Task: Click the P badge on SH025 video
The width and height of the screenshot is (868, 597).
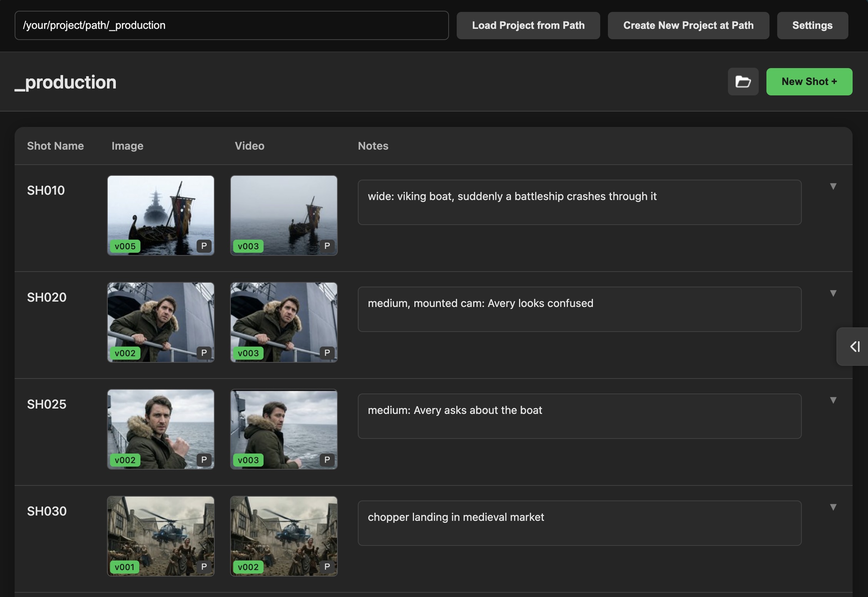Action: (x=327, y=460)
